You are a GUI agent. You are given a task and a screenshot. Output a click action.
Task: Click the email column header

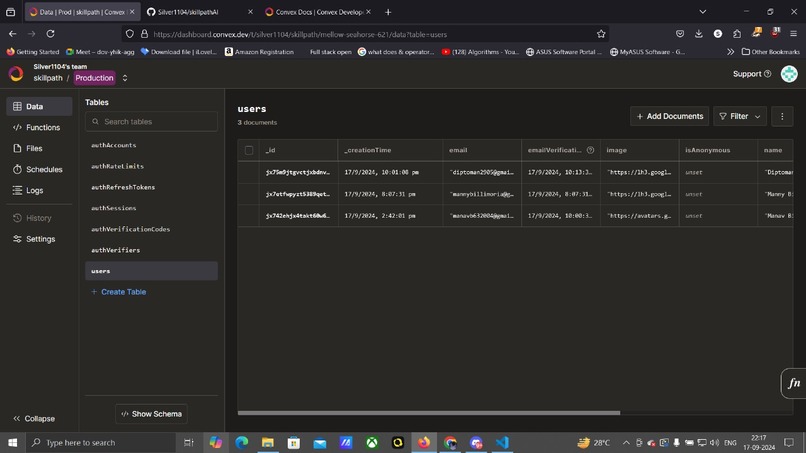pos(482,150)
